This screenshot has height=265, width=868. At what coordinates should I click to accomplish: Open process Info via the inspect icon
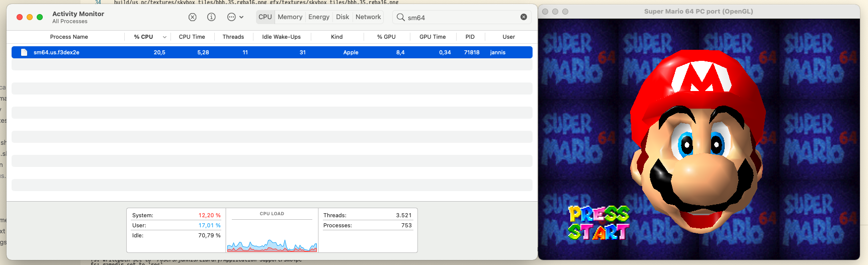point(211,17)
